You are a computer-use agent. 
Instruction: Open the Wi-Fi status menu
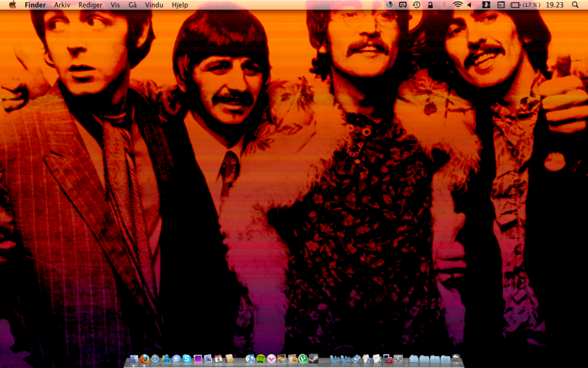(x=458, y=5)
